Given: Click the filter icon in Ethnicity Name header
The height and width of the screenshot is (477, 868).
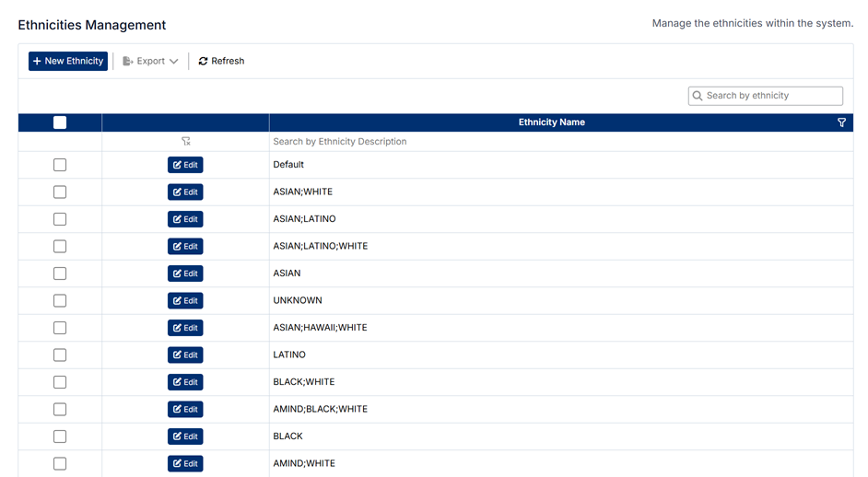Looking at the screenshot, I should (x=841, y=122).
